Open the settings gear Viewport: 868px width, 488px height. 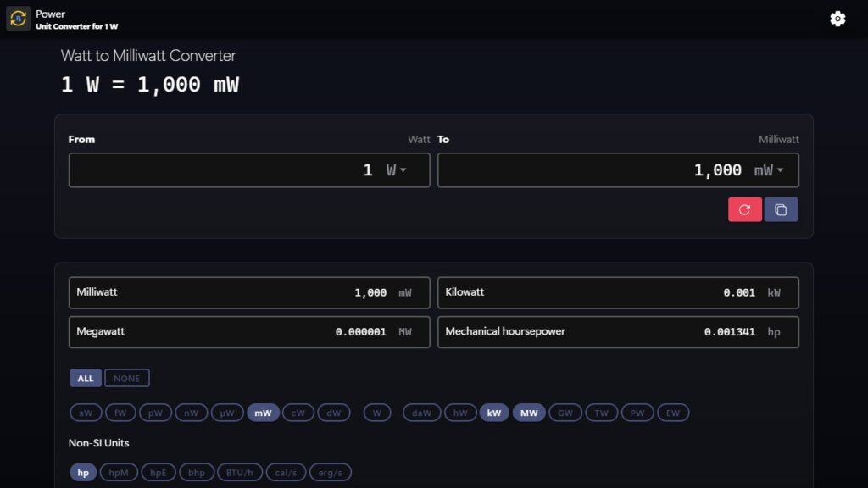pos(837,18)
